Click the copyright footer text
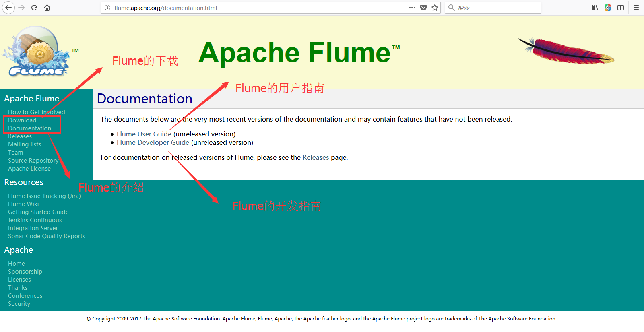Image resolution: width=644 pixels, height=332 pixels. (322, 319)
